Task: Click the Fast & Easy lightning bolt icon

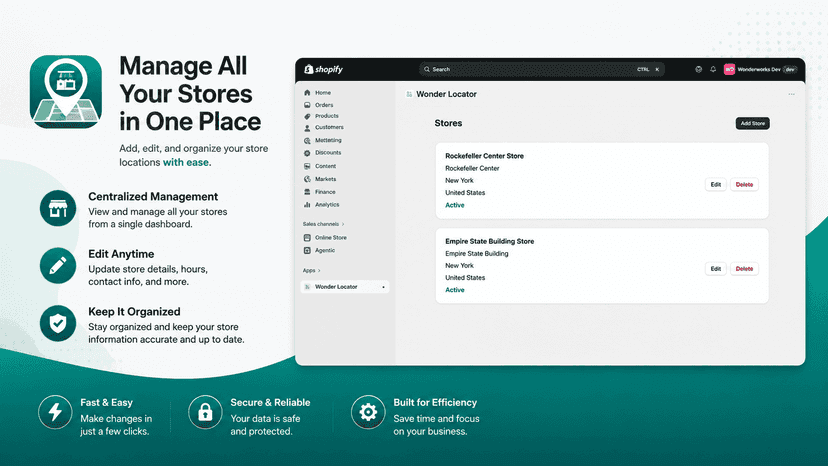Action: tap(55, 412)
